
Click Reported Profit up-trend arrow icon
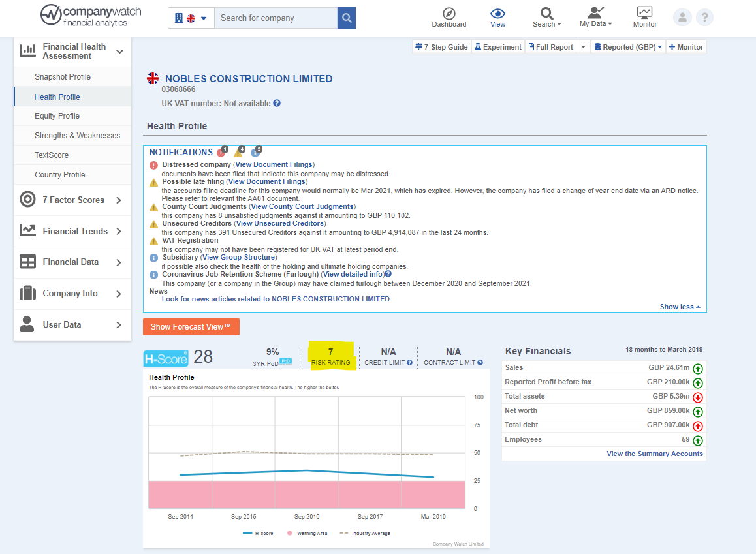pos(698,383)
